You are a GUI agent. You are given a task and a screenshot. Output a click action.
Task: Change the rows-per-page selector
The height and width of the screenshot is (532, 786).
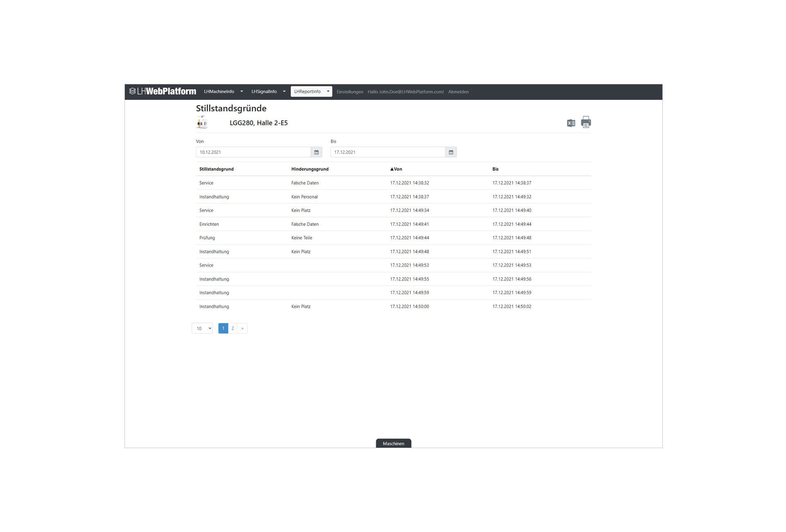tap(202, 328)
